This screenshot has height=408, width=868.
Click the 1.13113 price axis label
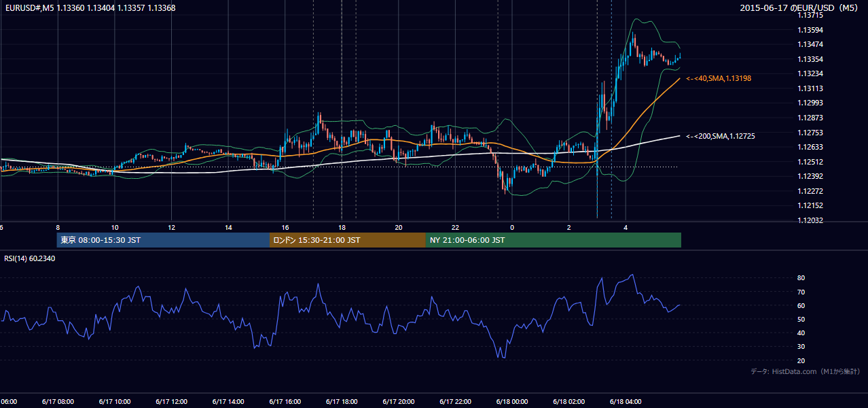[810, 88]
